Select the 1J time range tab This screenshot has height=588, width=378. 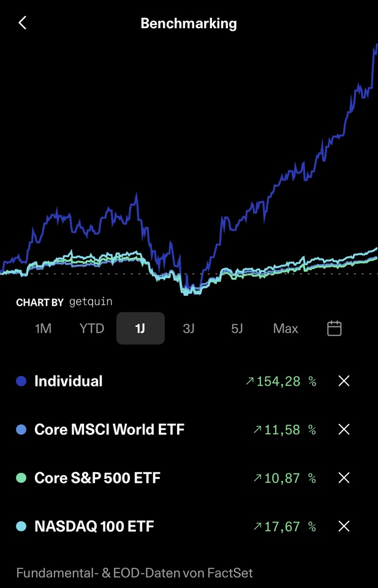140,328
